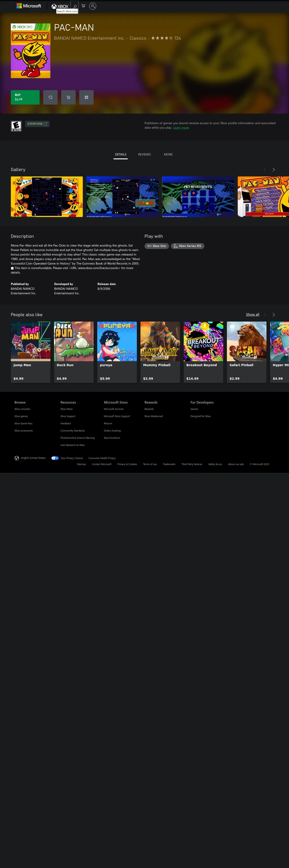Open the ESRB E rating icon

pos(16,126)
